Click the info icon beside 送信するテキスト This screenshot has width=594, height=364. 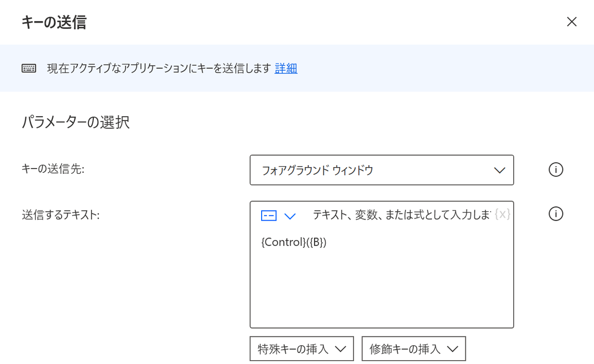[x=556, y=214]
